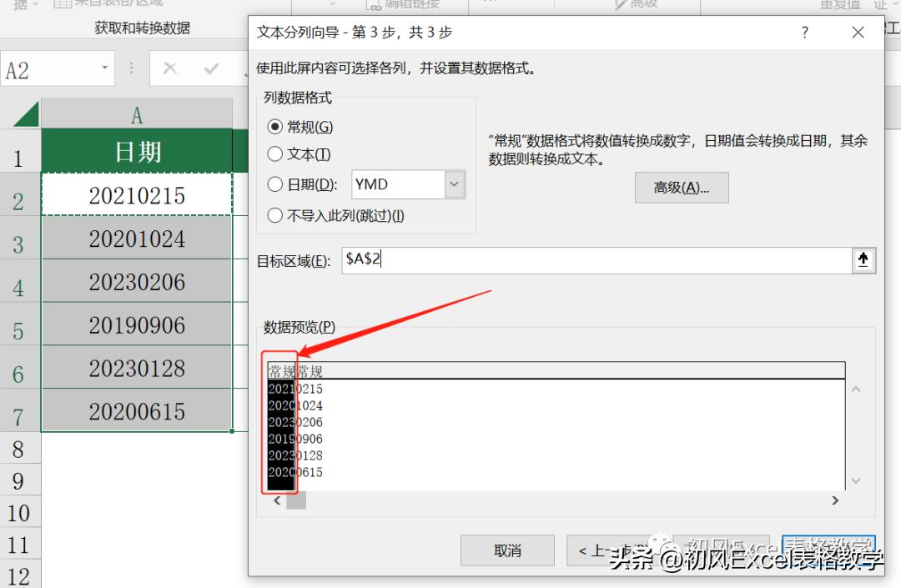Click the range collapse icon beside 目标区域 field
This screenshot has width=901, height=588.
coord(864,259)
